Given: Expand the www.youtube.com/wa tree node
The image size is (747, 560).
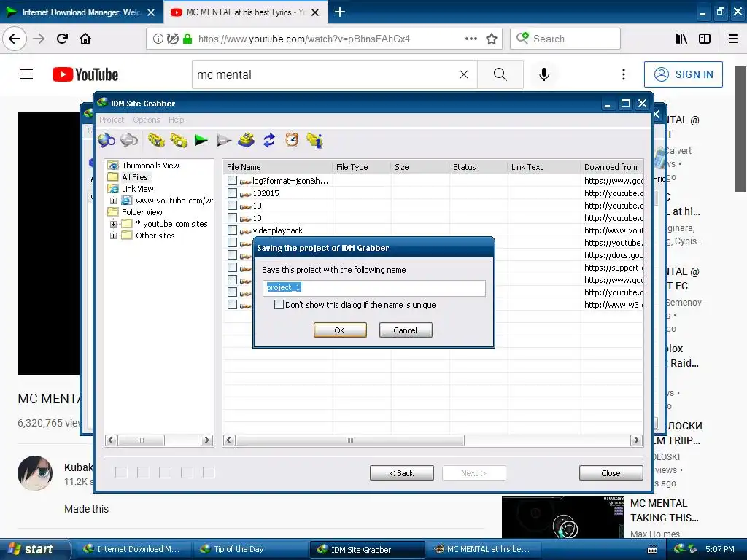Looking at the screenshot, I should [113, 201].
